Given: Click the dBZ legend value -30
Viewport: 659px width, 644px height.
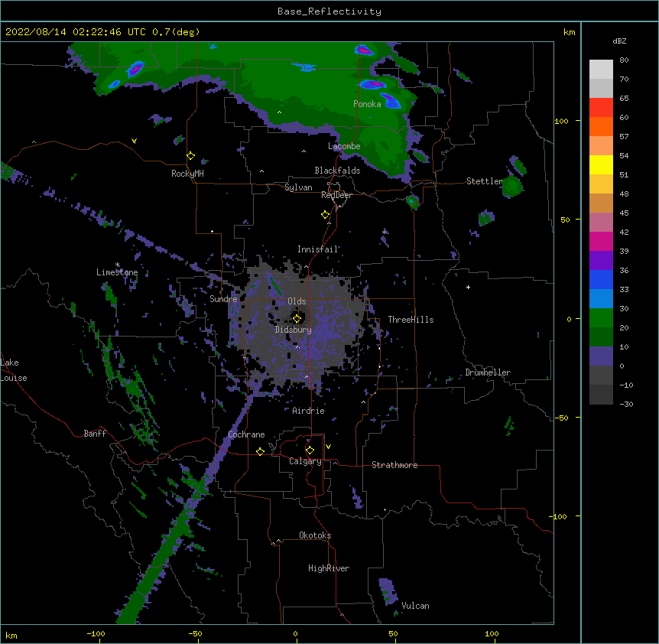Looking at the screenshot, I should [x=626, y=404].
